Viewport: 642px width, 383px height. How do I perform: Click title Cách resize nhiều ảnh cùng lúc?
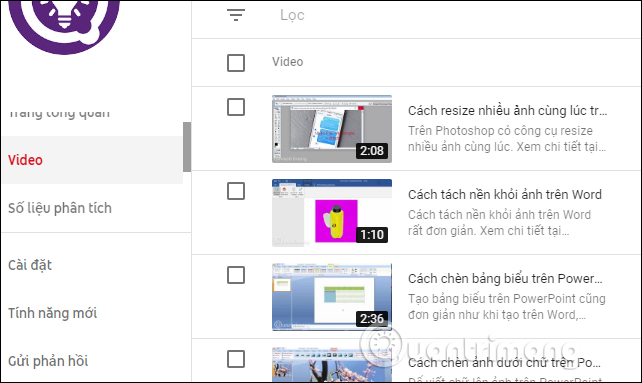[507, 111]
